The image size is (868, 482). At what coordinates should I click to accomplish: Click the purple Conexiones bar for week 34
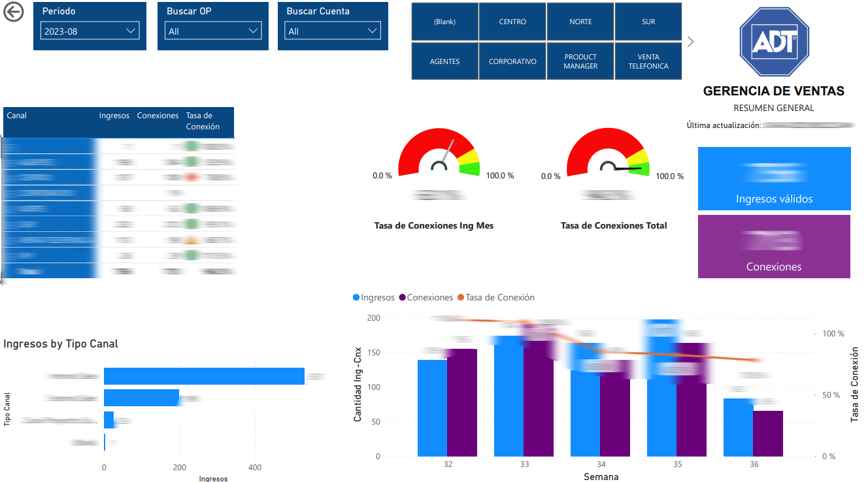[615, 408]
